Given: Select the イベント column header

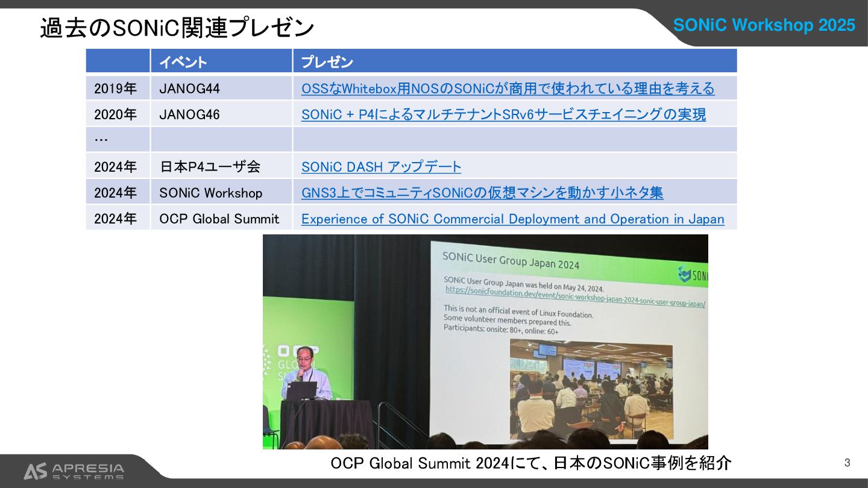Looking at the screenshot, I should pos(221,61).
